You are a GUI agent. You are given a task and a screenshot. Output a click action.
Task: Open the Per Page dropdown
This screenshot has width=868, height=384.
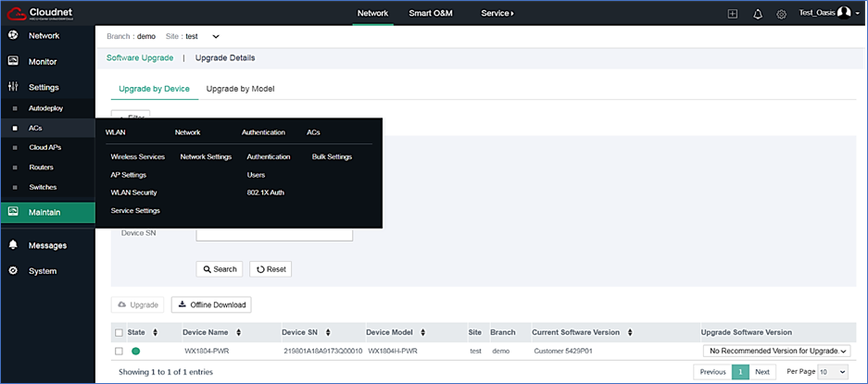click(833, 372)
